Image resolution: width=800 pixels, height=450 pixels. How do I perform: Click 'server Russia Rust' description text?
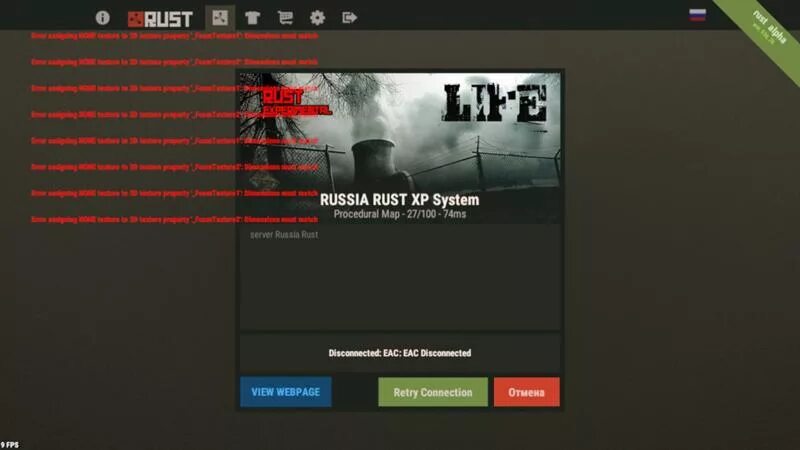(x=284, y=235)
